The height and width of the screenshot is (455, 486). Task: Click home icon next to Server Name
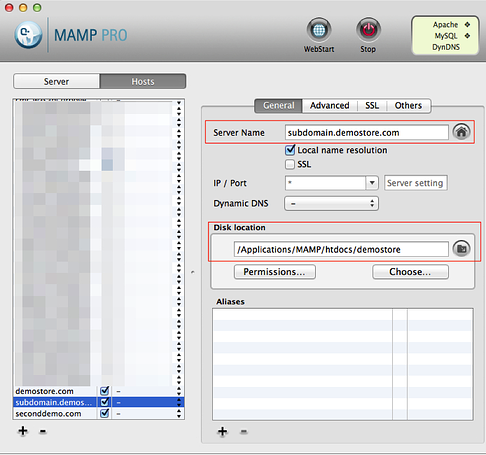[462, 132]
